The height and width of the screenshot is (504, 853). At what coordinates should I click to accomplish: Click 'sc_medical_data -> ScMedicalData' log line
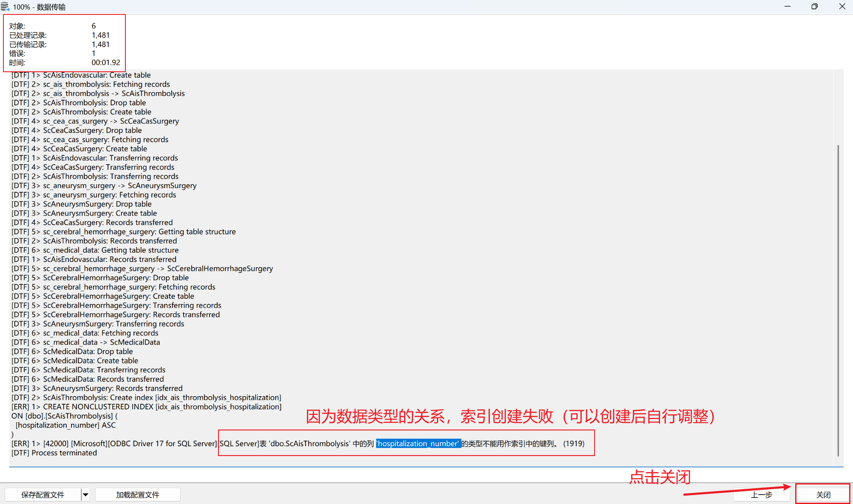pyautogui.click(x=86, y=342)
